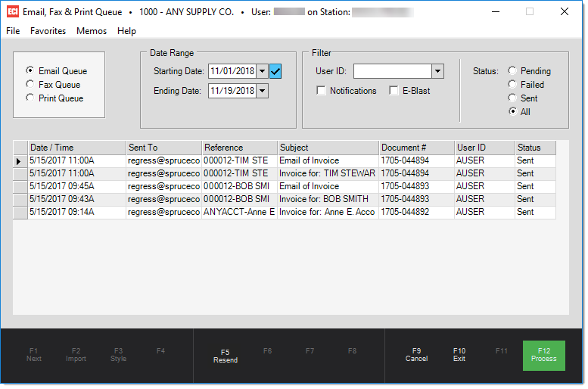Click subject 'Invoice for: TIM STEWAR'
The width and height of the screenshot is (588, 389).
click(328, 173)
